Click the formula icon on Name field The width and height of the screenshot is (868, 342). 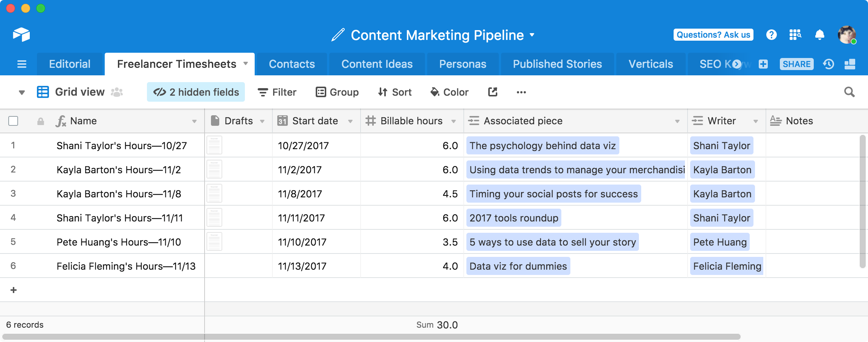click(61, 121)
